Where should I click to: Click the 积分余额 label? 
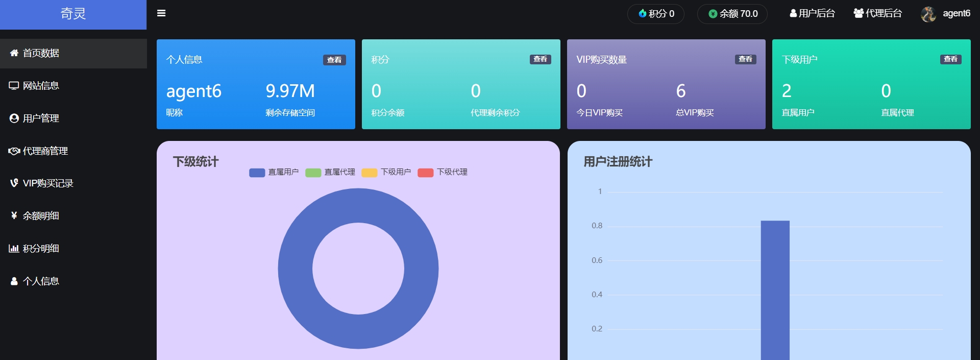pos(387,113)
